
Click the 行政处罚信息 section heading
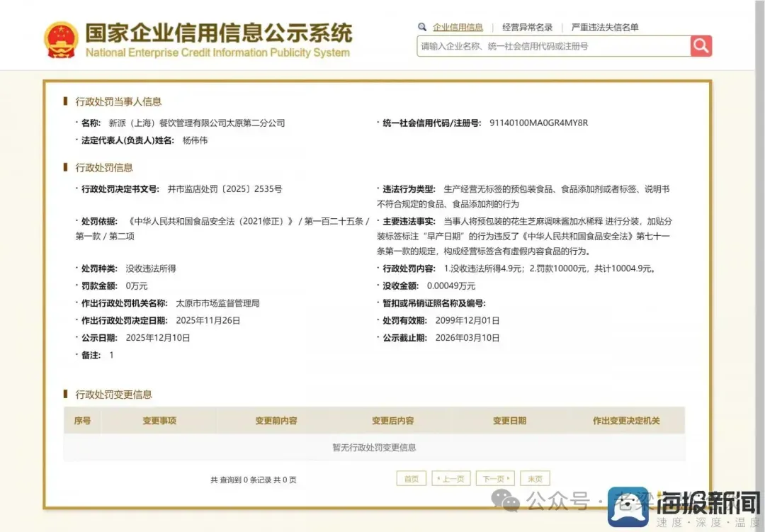[104, 168]
